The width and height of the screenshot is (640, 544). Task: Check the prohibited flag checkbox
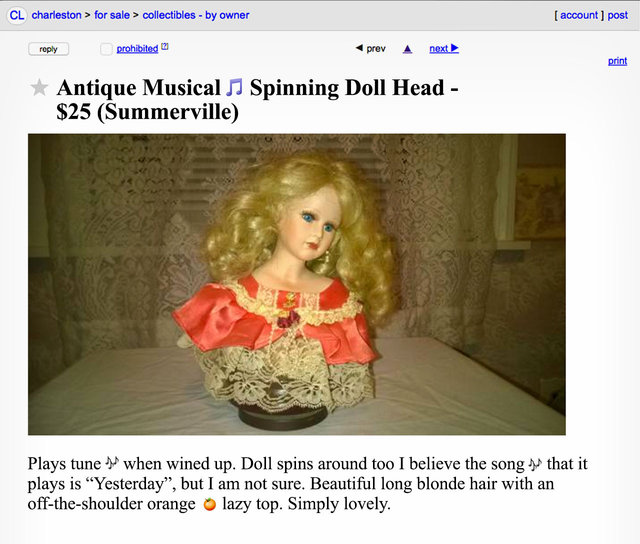107,49
